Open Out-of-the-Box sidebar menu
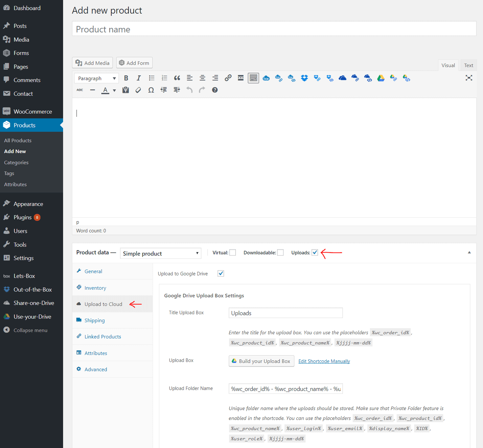This screenshot has width=483, height=448. pyautogui.click(x=32, y=289)
